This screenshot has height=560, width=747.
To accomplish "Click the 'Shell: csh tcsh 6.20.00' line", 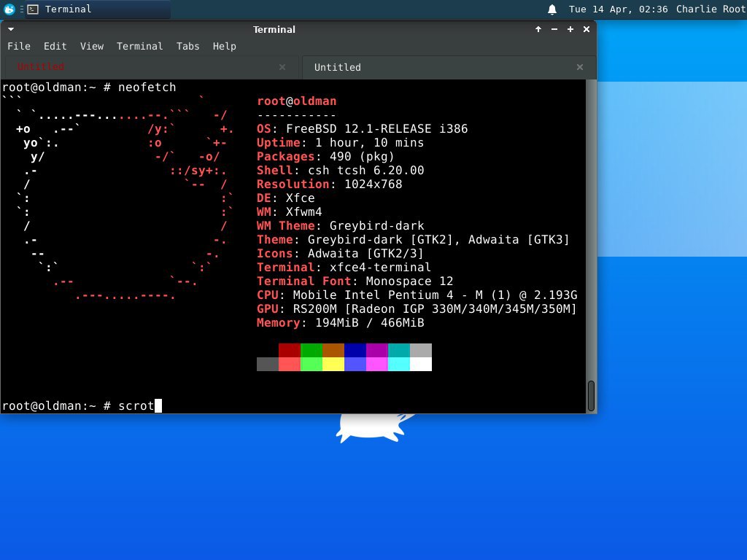I will pos(340,170).
